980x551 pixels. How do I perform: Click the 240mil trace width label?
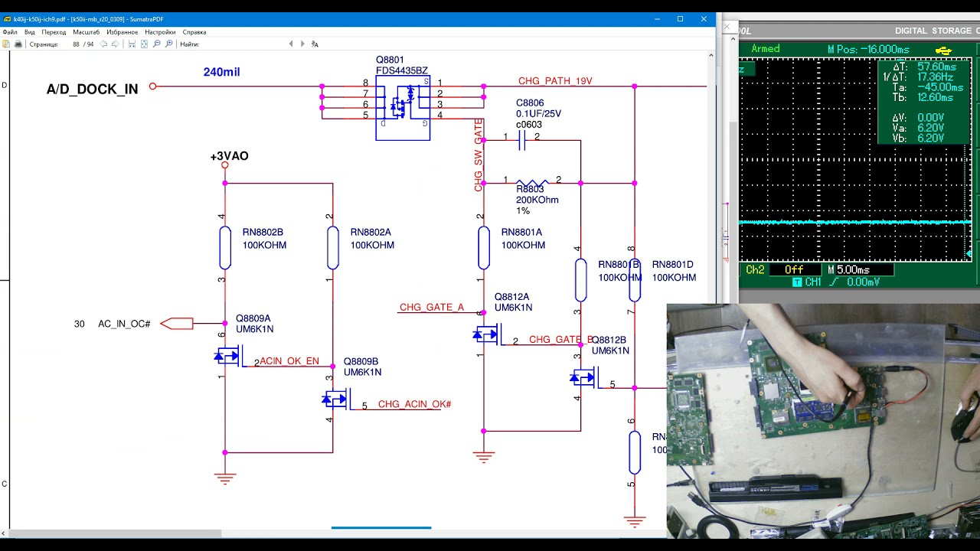[221, 72]
